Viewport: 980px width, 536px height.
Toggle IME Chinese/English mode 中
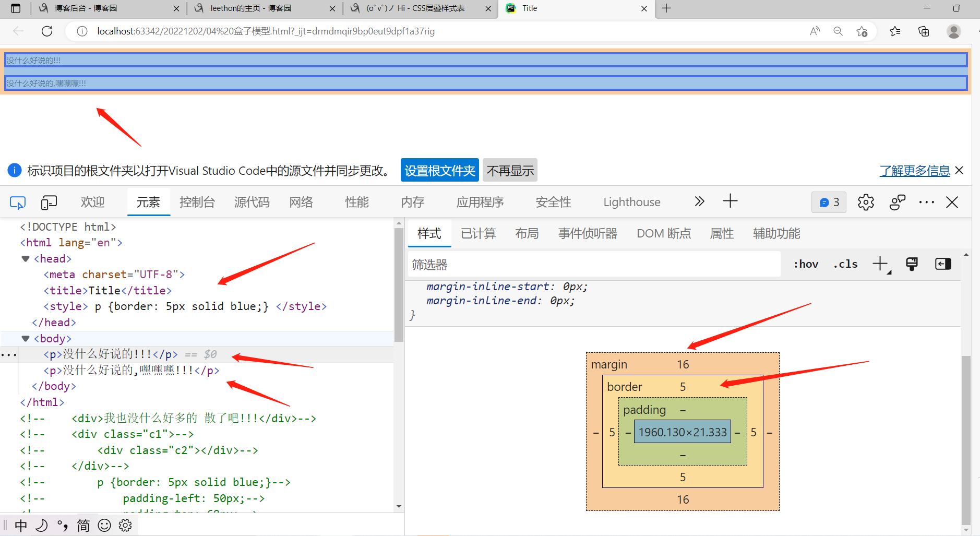[21, 525]
